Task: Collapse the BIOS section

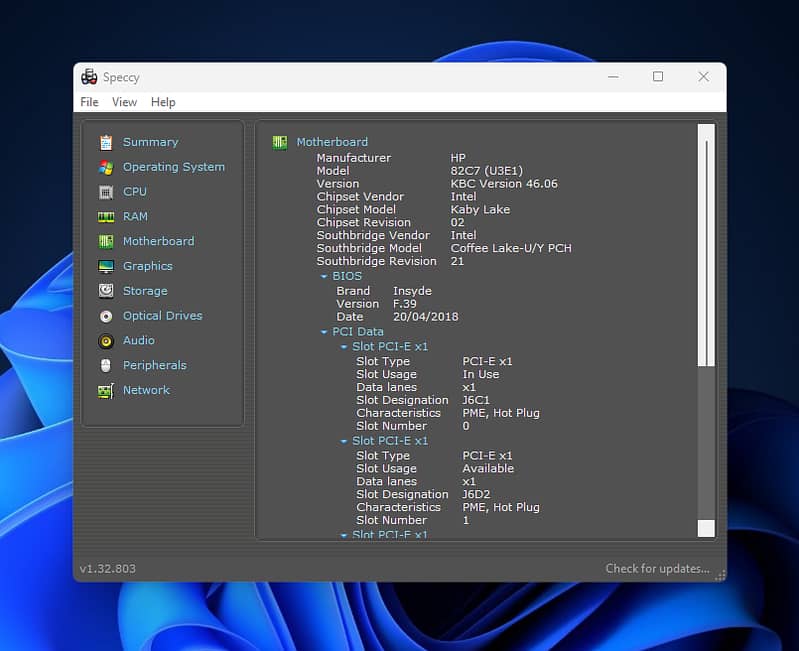Action: pyautogui.click(x=324, y=276)
